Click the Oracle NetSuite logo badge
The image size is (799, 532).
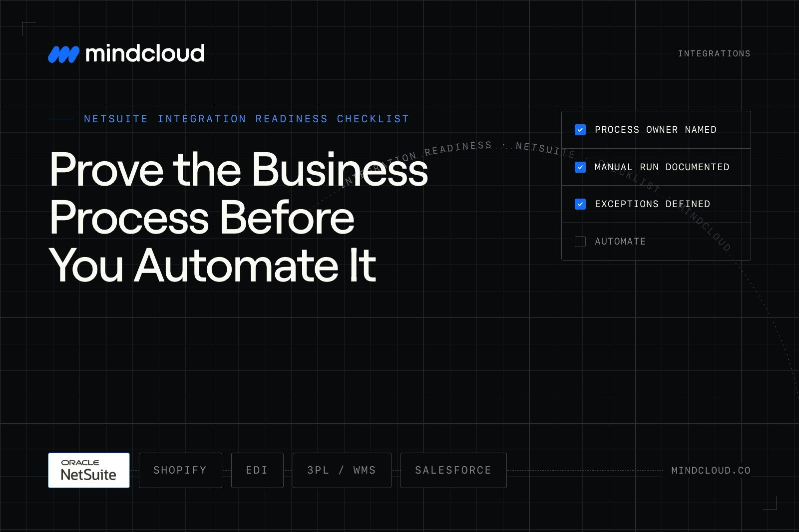pos(89,470)
